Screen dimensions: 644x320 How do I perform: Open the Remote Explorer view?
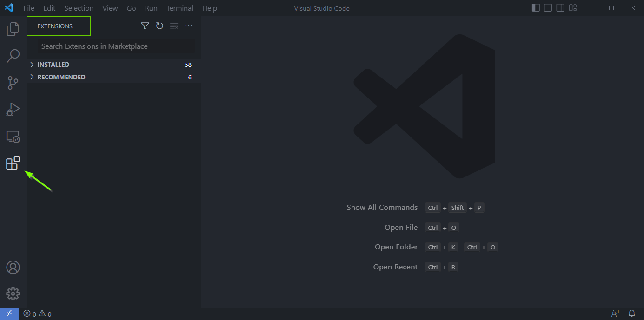13,137
